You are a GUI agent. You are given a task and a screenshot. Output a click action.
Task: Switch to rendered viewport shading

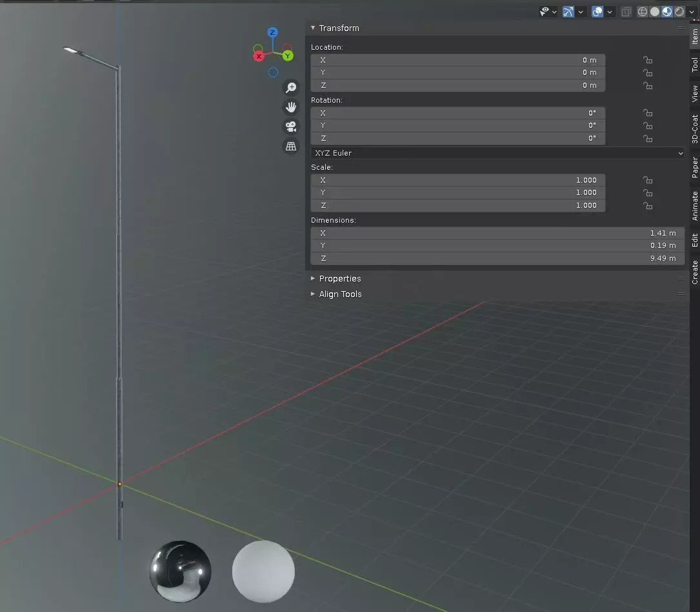click(x=679, y=12)
